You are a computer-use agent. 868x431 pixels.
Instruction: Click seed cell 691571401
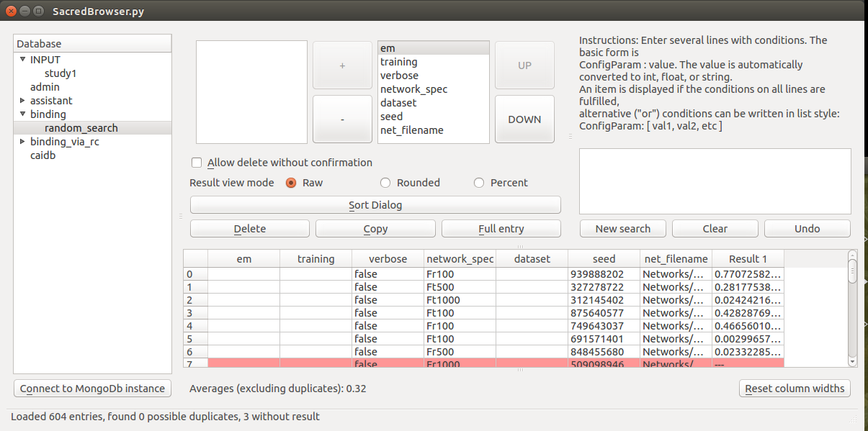(x=604, y=339)
